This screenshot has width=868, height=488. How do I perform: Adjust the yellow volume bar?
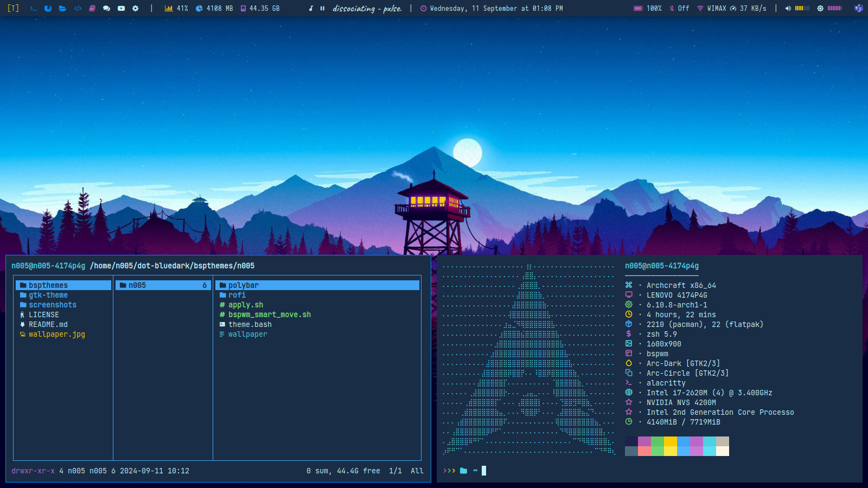[x=802, y=8]
